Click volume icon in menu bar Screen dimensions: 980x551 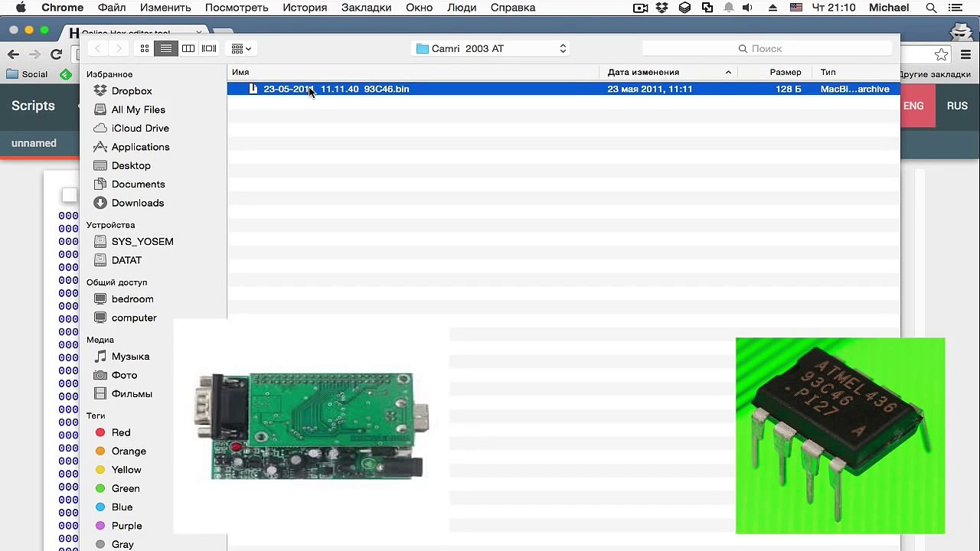coord(747,8)
